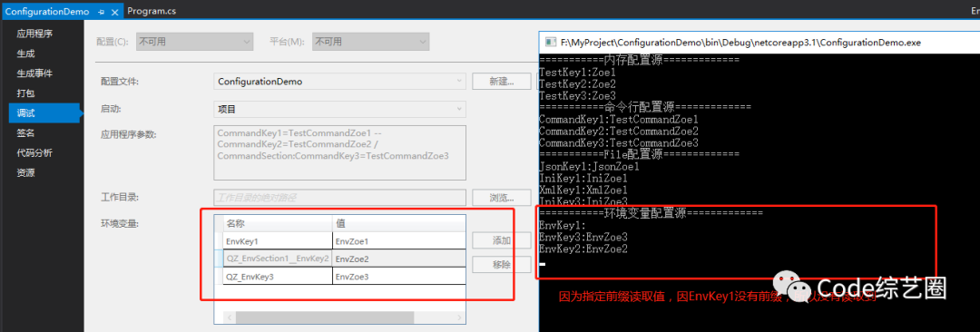
Task: Click the 新建... button
Action: coord(501,82)
